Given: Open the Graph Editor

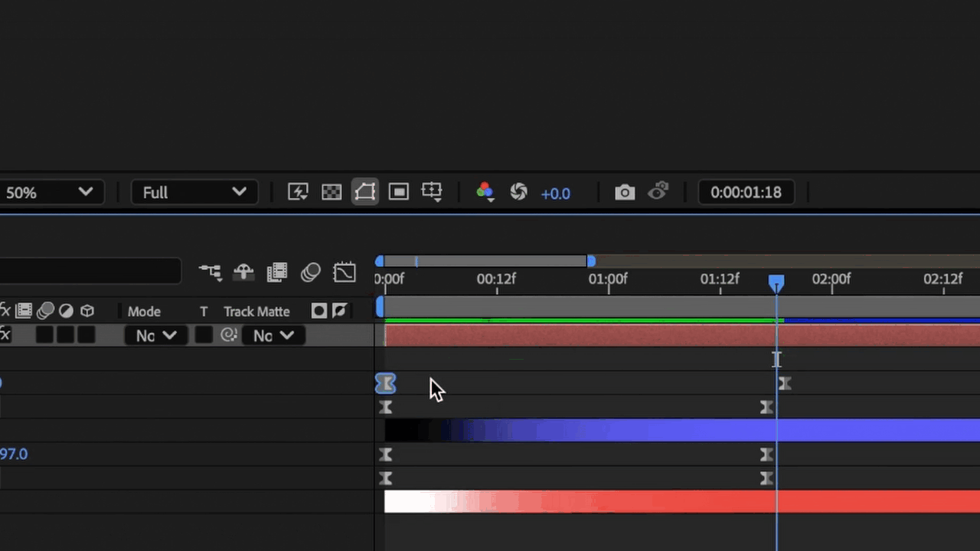Looking at the screenshot, I should tap(345, 272).
